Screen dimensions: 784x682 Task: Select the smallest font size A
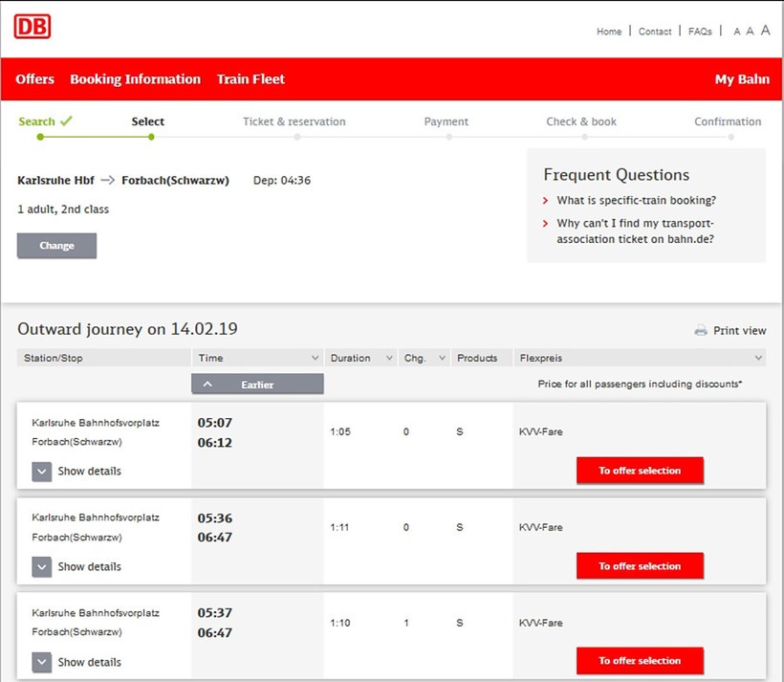[x=737, y=32]
